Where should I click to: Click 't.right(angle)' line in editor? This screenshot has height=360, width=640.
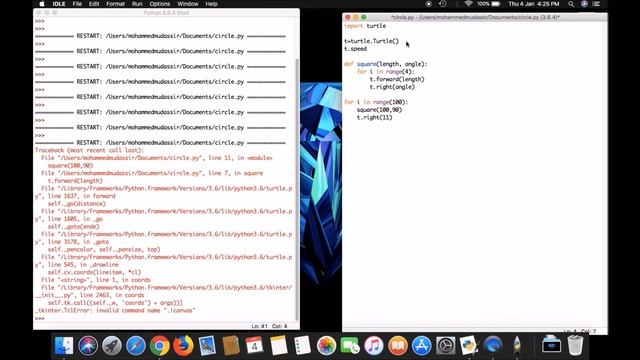coord(392,87)
